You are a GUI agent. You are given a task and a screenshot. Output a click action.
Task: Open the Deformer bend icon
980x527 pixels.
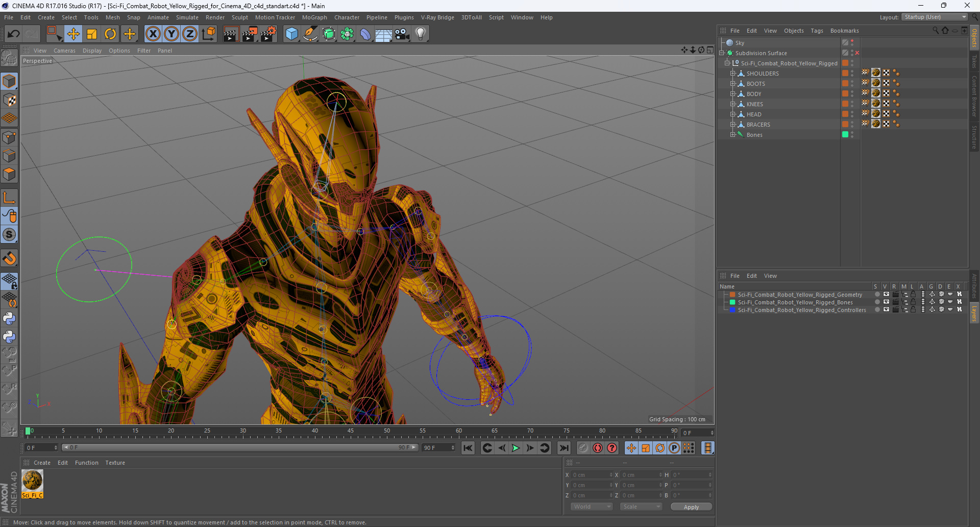pos(365,34)
